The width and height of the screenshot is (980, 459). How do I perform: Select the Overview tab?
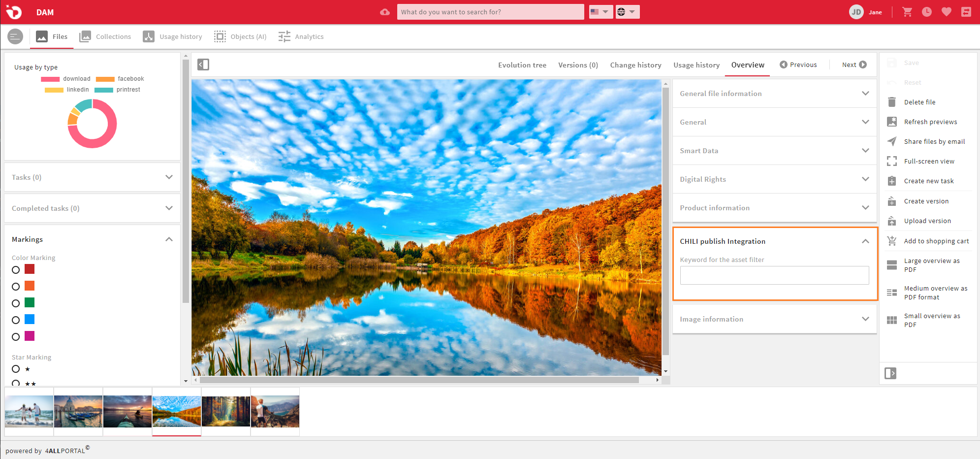coord(748,65)
